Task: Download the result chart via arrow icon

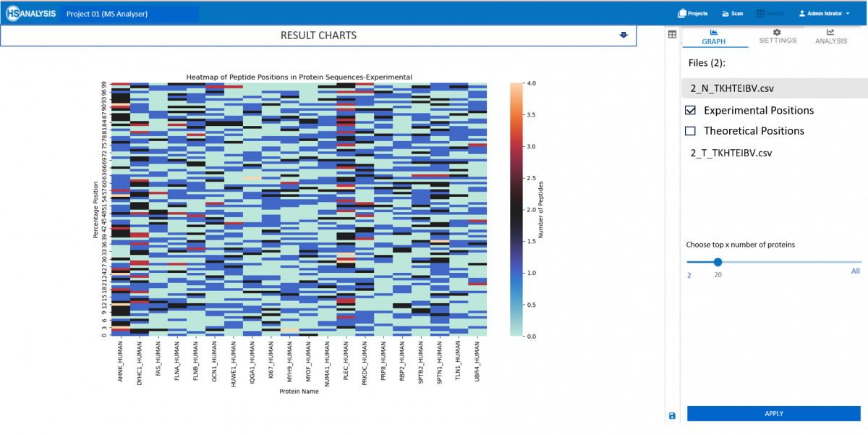Action: pyautogui.click(x=624, y=35)
